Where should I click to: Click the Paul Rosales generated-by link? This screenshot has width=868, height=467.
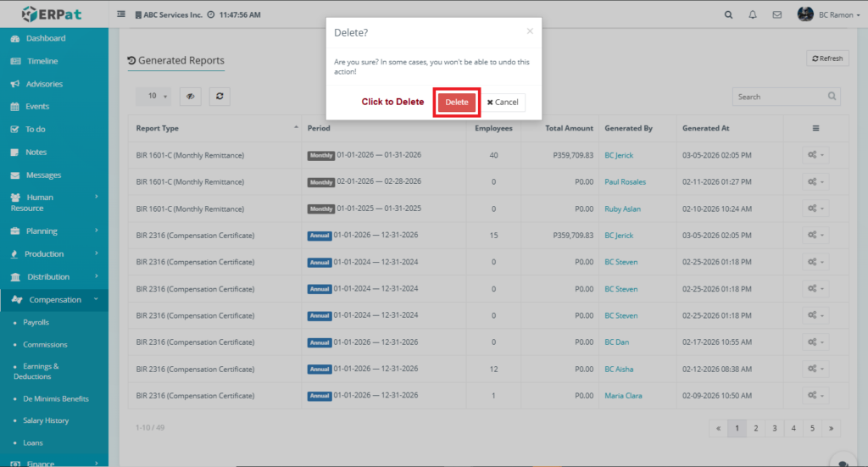[625, 182]
